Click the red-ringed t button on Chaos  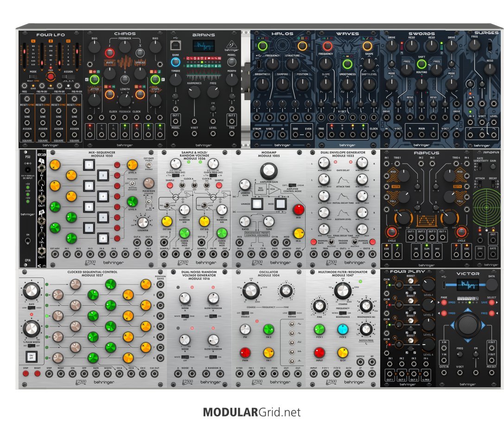109,53
